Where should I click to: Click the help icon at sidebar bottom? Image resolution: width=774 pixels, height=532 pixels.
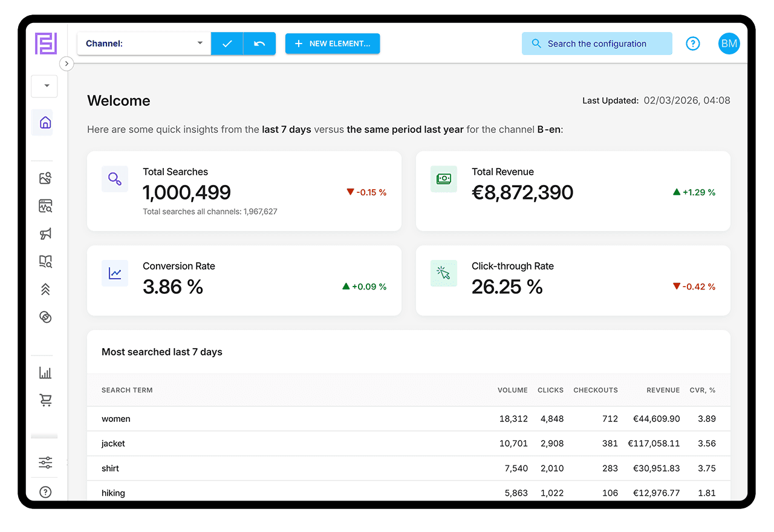click(45, 492)
